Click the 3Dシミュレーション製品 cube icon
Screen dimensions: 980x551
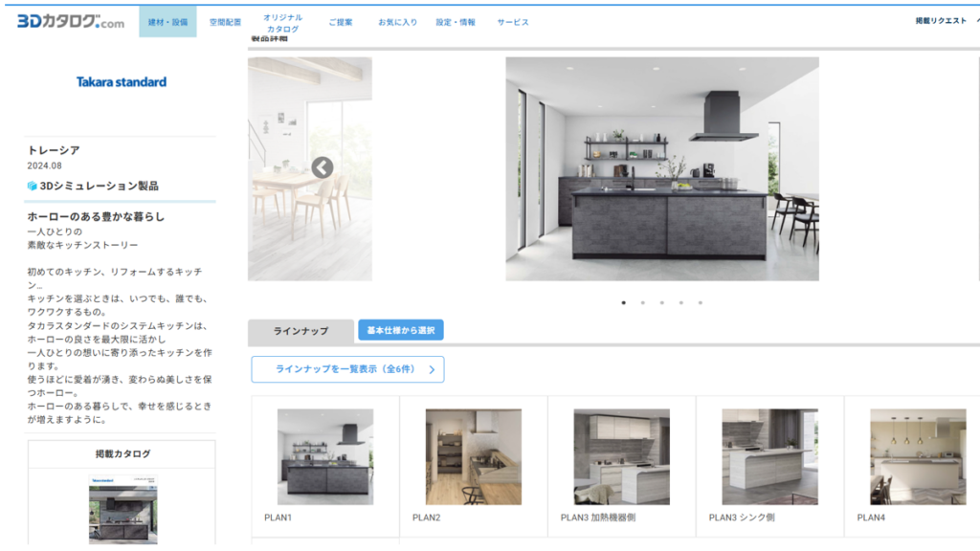pos(33,186)
